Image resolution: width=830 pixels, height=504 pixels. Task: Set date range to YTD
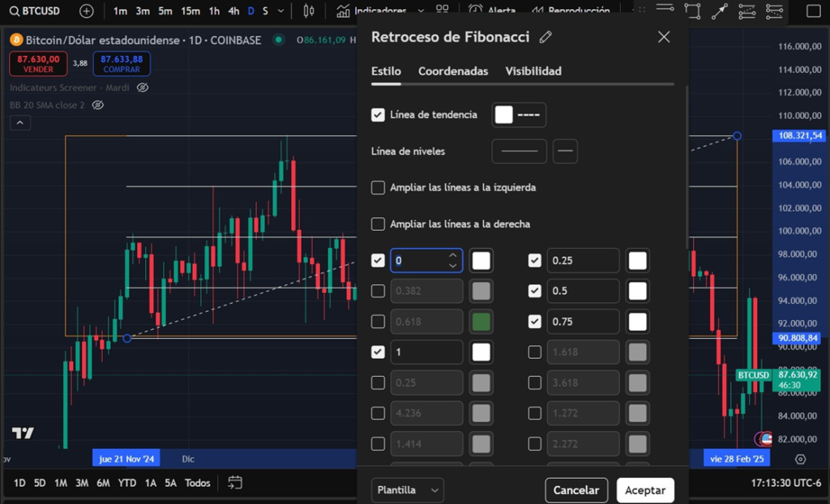pos(127,483)
